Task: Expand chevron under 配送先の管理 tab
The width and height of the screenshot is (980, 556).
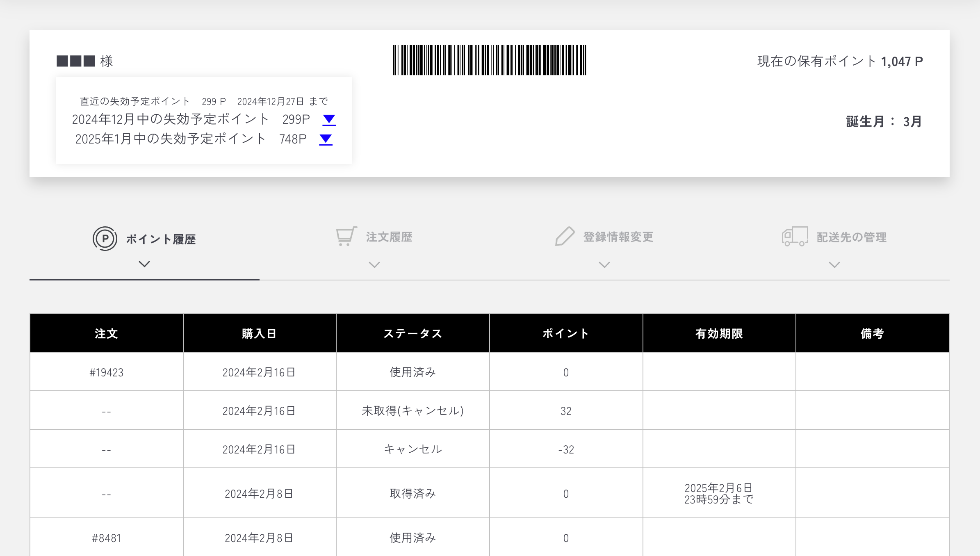Action: click(x=834, y=265)
